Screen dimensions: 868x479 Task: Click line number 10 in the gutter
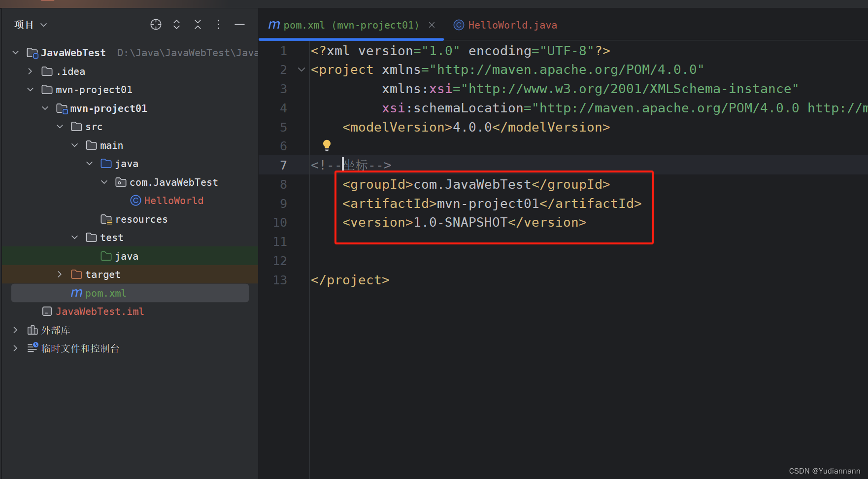[280, 222]
